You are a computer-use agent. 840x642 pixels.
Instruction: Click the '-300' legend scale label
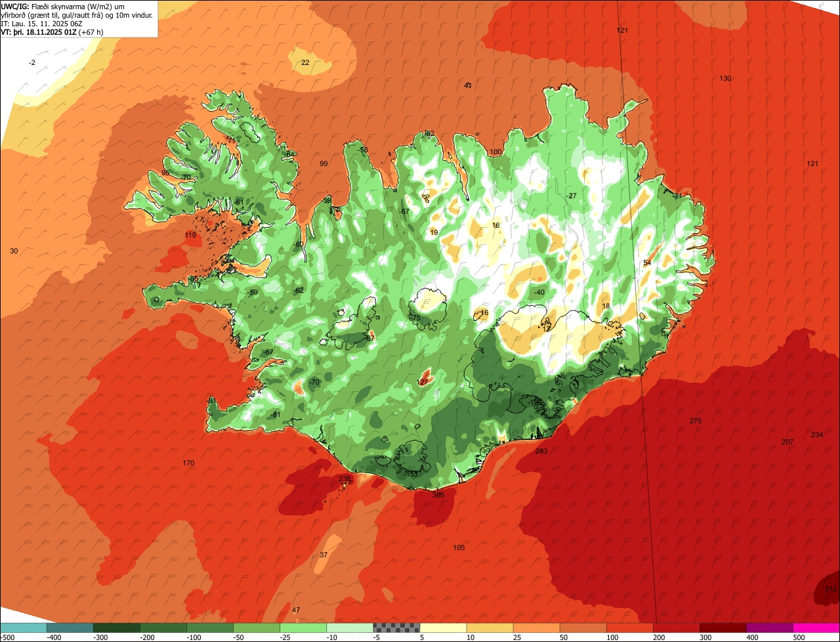click(x=100, y=637)
